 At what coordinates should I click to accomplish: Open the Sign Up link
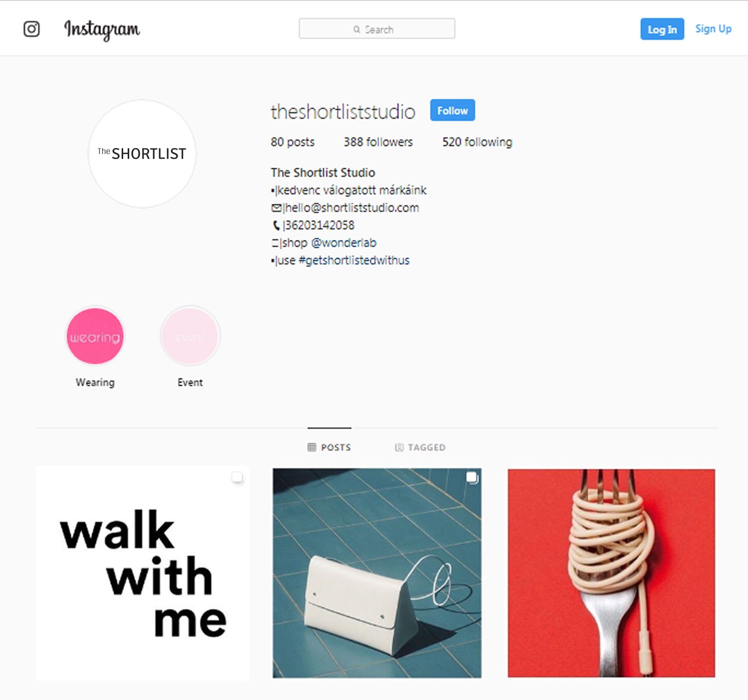click(713, 29)
